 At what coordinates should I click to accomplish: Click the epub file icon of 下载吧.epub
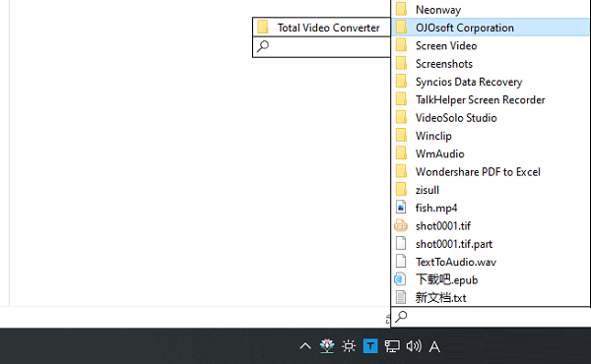(400, 279)
